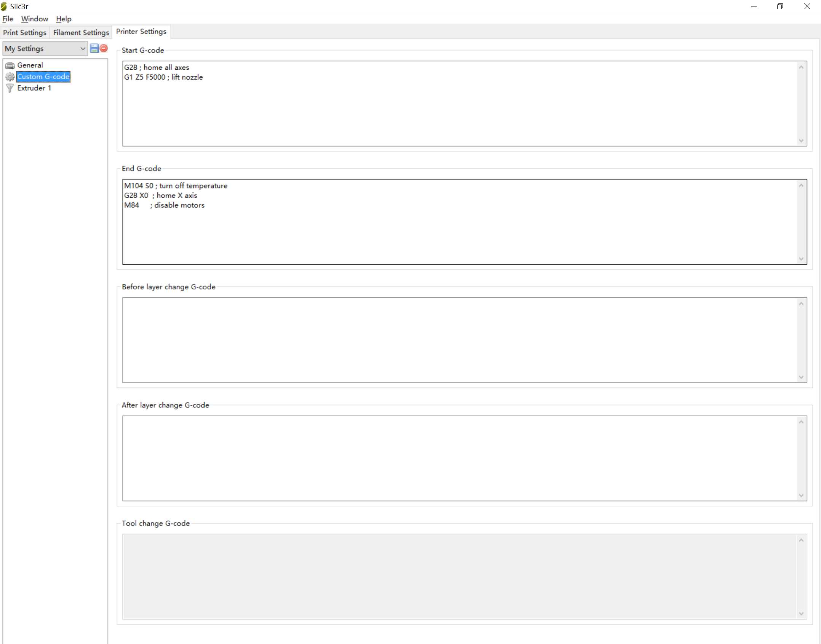Click the End G-code scrollbar down arrow
The height and width of the screenshot is (644, 821).
pyautogui.click(x=801, y=259)
